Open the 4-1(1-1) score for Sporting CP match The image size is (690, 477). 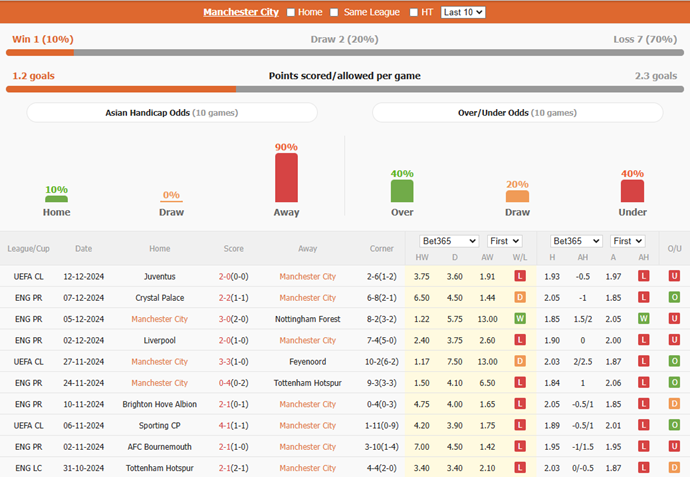pos(234,426)
